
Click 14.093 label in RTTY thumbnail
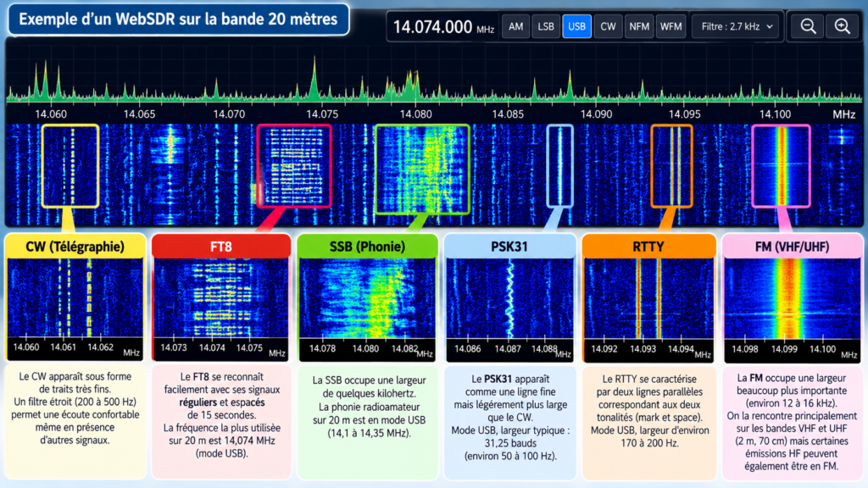pyautogui.click(x=643, y=349)
